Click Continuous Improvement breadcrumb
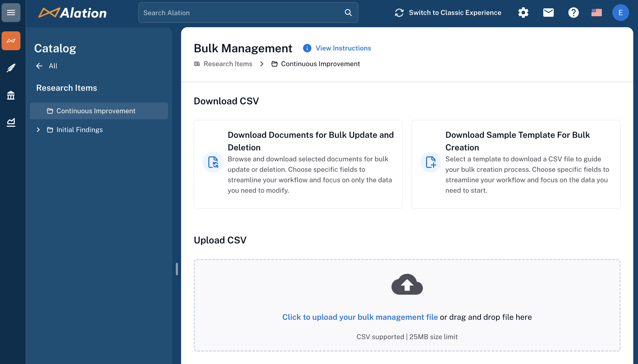Image resolution: width=638 pixels, height=364 pixels. coord(320,64)
